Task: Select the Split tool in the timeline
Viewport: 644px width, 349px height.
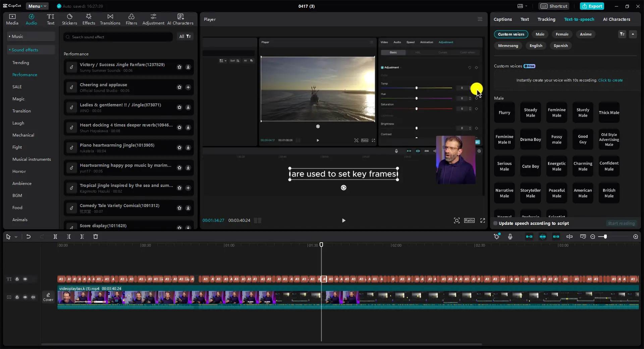Action: click(55, 237)
